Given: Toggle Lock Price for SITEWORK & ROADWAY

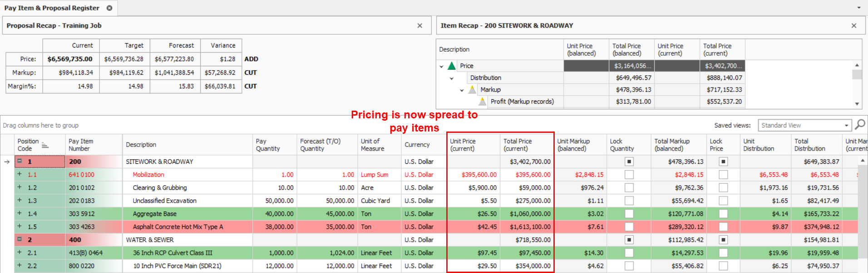Looking at the screenshot, I should [723, 161].
